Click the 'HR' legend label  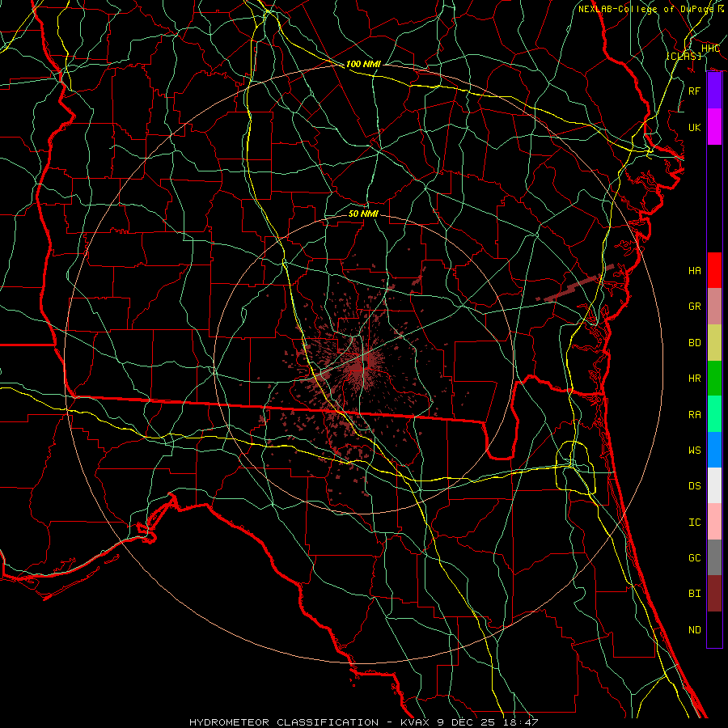695,379
